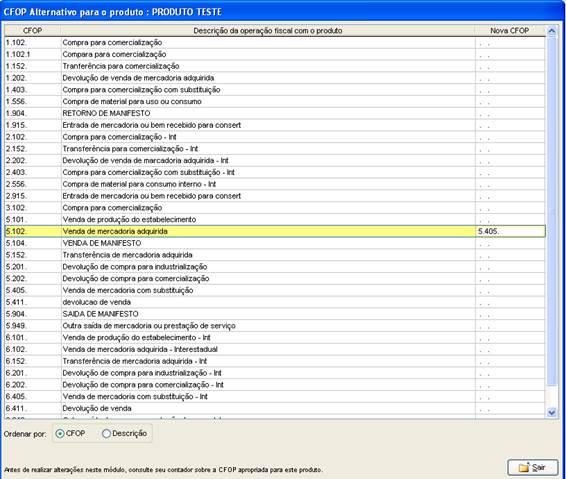Image resolution: width=566 pixels, height=479 pixels.
Task: Click the scrollbar down arrow
Action: (551, 412)
